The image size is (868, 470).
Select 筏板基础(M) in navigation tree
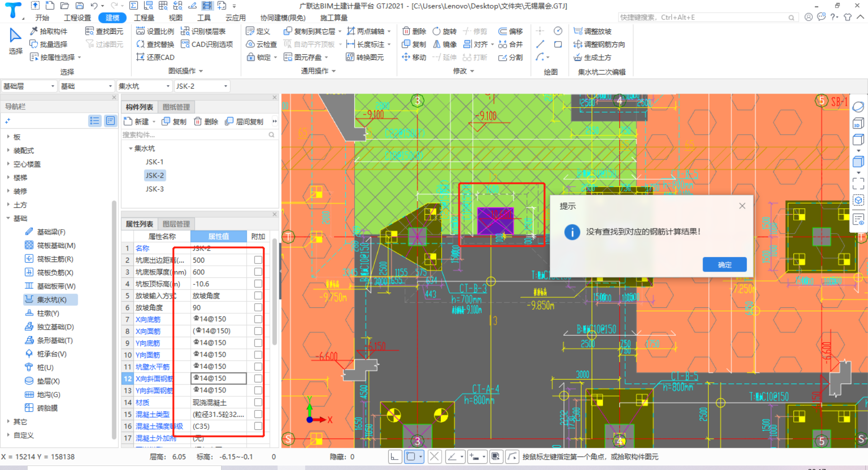pyautogui.click(x=51, y=245)
